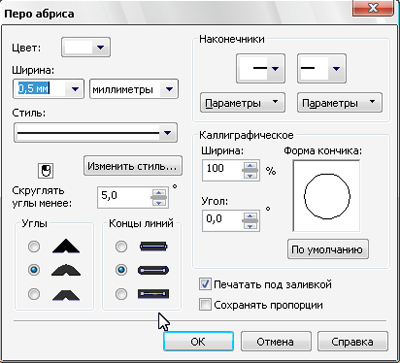Choose the beveled corners radio button

(34, 294)
